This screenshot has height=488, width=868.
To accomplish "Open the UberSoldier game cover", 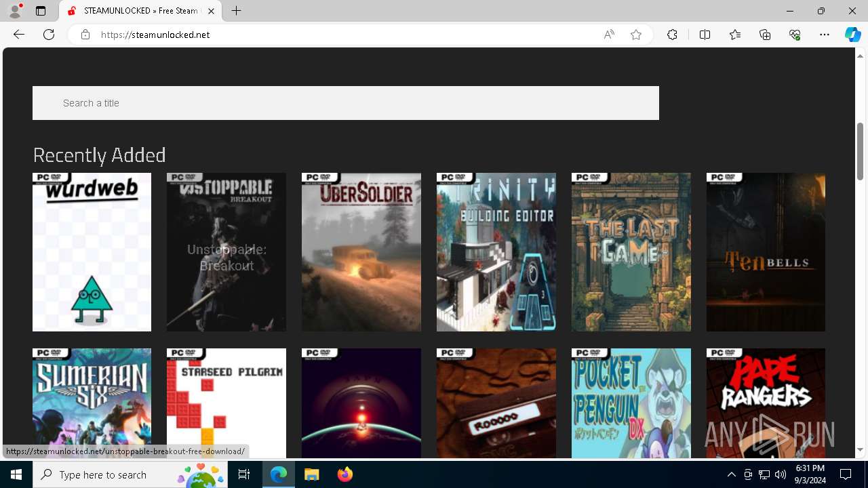I will pos(361,252).
